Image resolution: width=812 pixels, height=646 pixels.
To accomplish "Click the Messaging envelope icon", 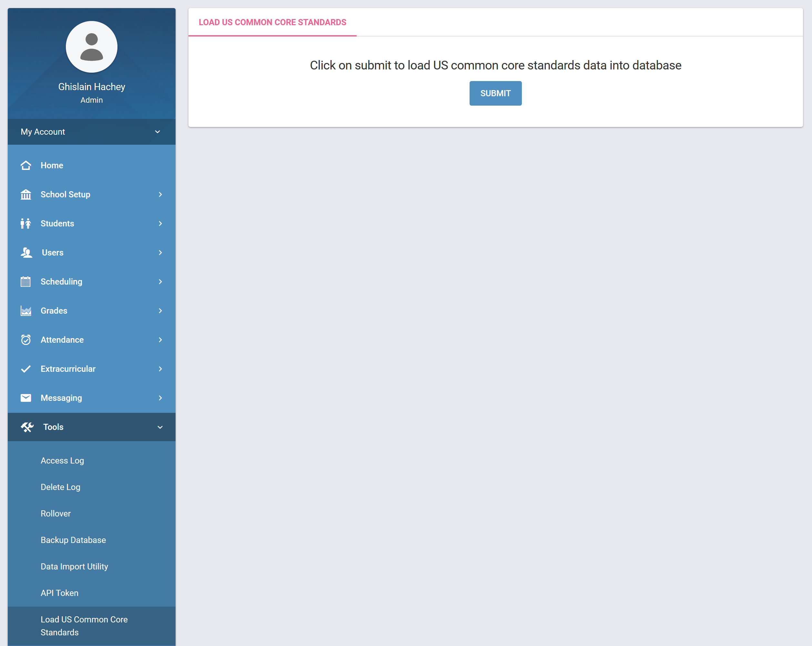I will [x=25, y=398].
